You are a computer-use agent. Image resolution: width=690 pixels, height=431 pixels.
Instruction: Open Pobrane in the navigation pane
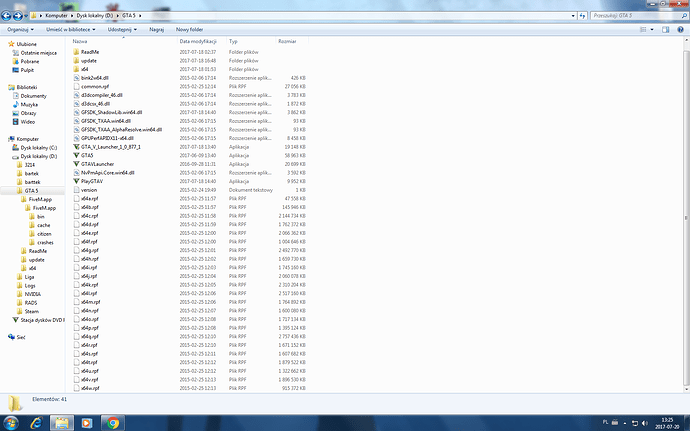(29, 62)
